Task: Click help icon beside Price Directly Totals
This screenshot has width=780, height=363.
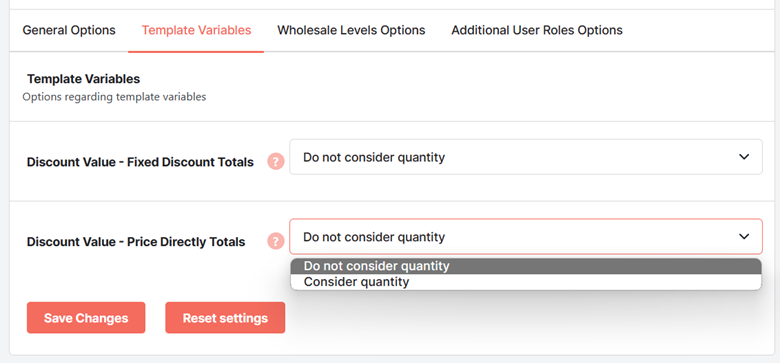Action: click(276, 242)
